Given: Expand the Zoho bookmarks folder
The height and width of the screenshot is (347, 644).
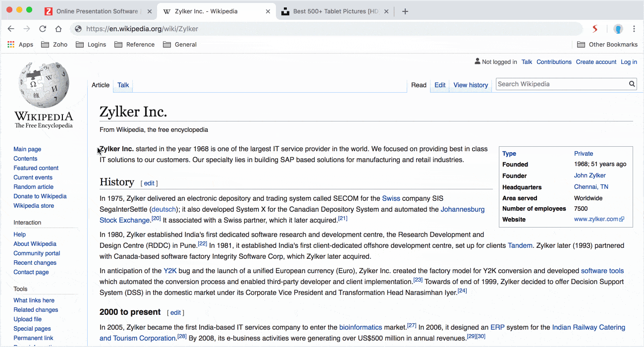Looking at the screenshot, I should pyautogui.click(x=54, y=45).
